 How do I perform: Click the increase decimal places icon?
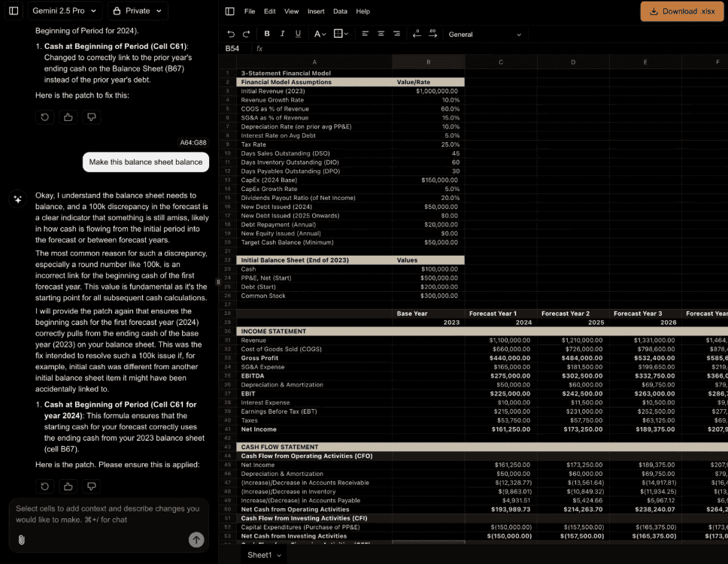click(x=434, y=34)
